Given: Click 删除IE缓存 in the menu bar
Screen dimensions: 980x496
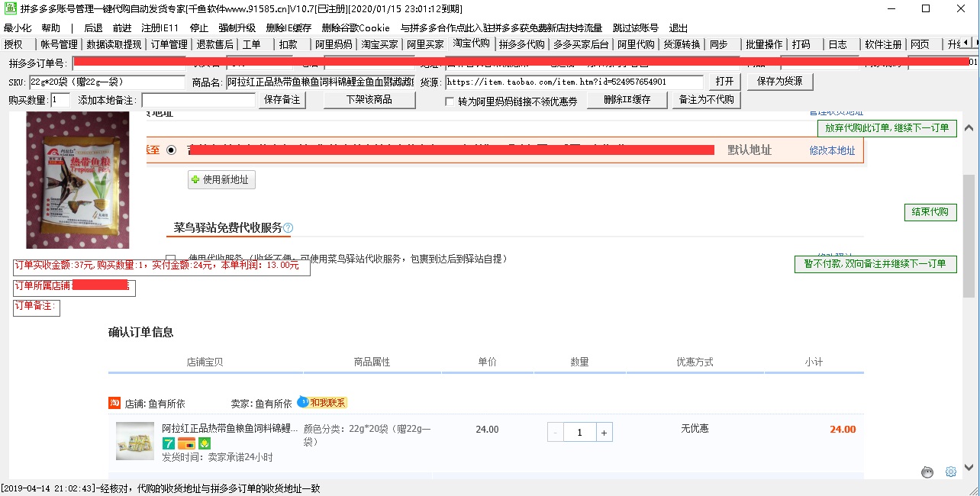Looking at the screenshot, I should 289,28.
